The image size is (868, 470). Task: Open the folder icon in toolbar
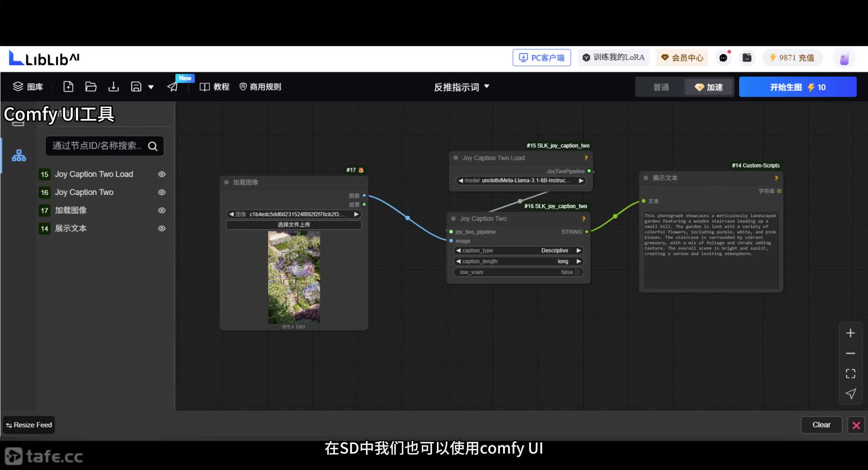pos(91,87)
